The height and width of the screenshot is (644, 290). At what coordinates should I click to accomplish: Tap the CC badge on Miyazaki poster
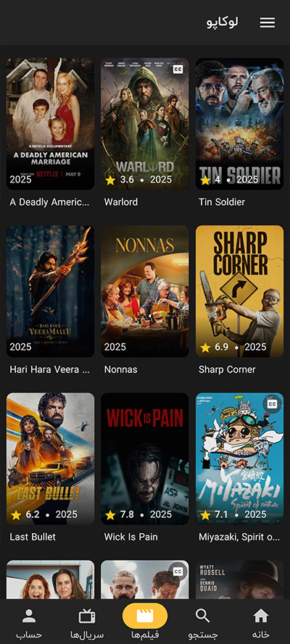(273, 404)
